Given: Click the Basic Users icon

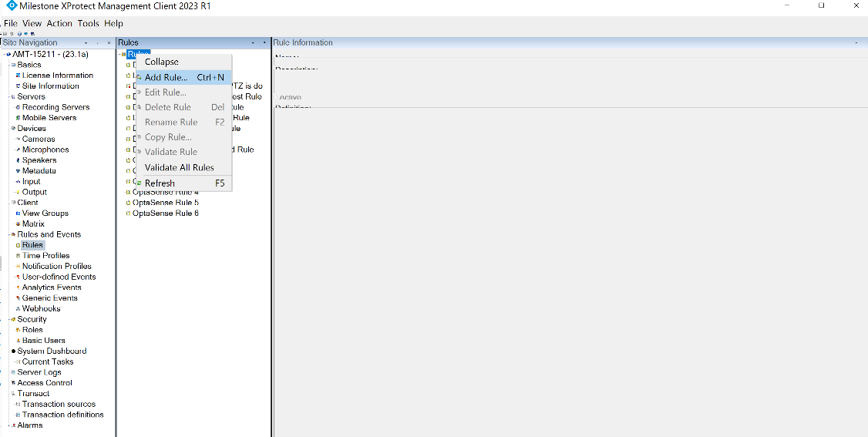Looking at the screenshot, I should coord(18,340).
